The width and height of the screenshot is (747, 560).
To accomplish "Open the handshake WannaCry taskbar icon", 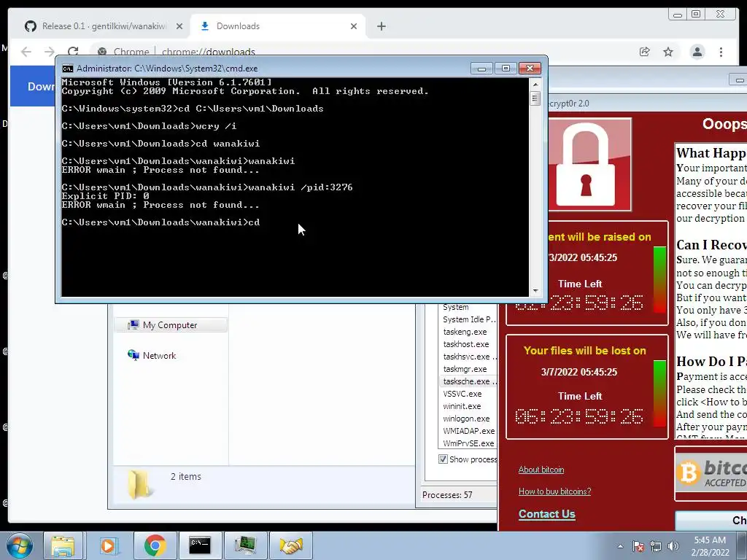I will [291, 545].
